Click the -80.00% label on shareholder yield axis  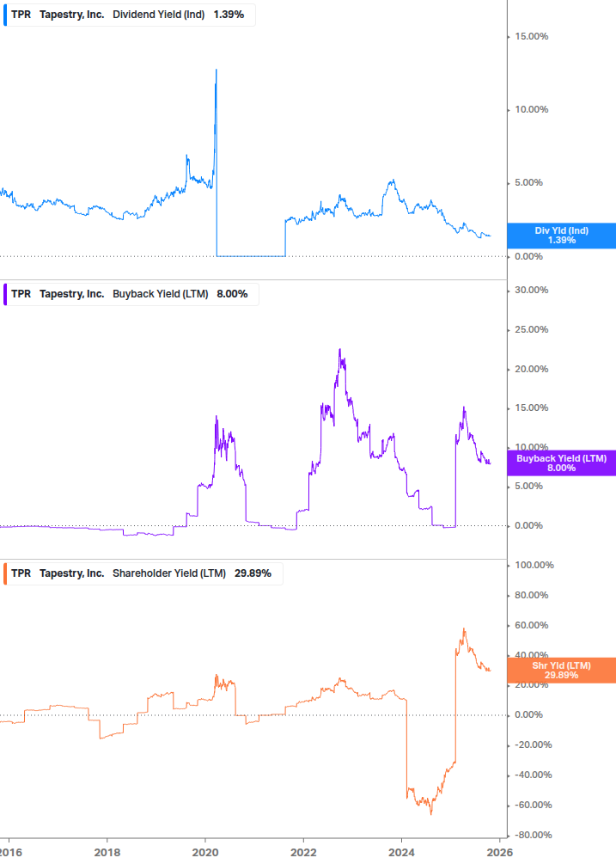click(531, 835)
